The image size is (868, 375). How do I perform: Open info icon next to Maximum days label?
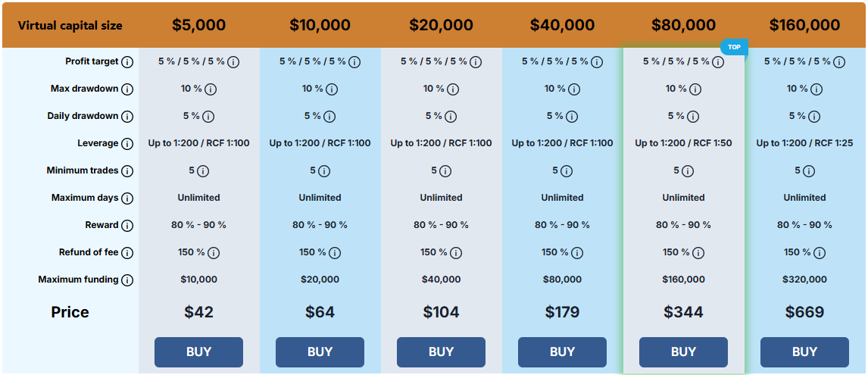click(x=126, y=198)
